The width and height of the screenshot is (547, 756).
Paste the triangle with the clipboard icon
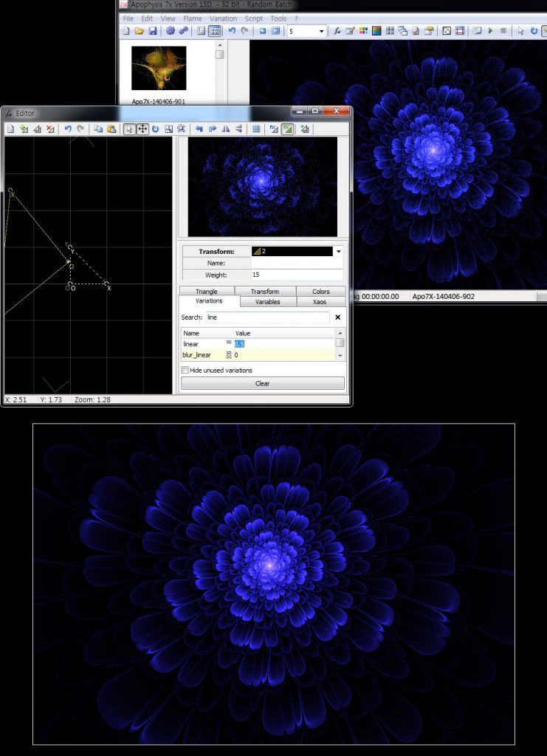111,128
